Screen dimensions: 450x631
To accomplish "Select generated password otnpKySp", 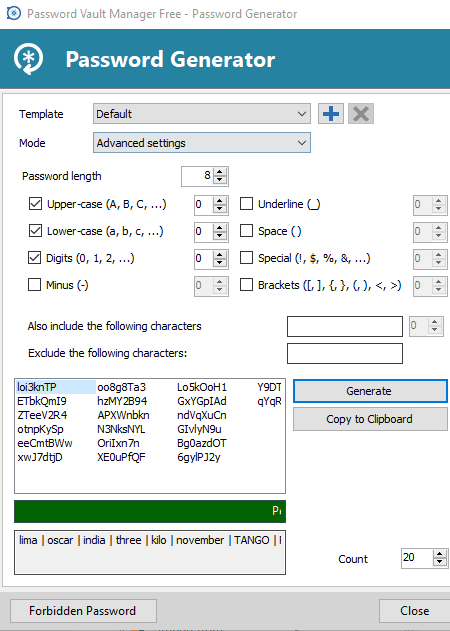I will coord(40,429).
